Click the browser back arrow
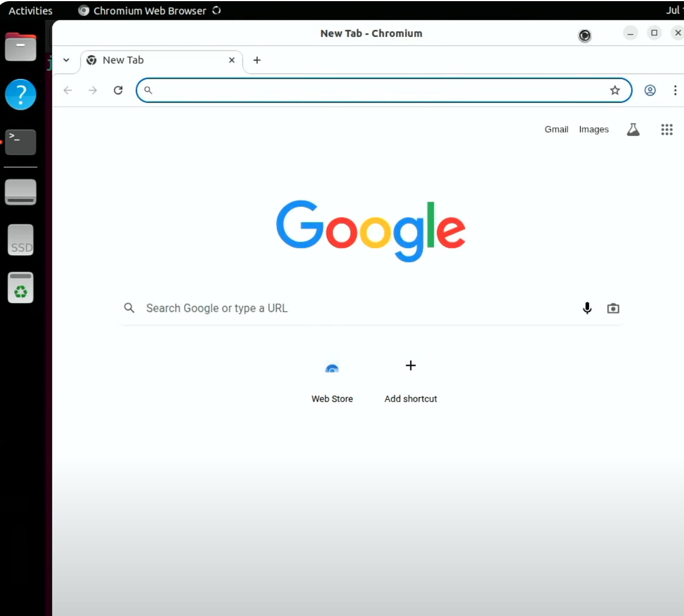Viewport: 684px width, 616px height. coord(68,90)
